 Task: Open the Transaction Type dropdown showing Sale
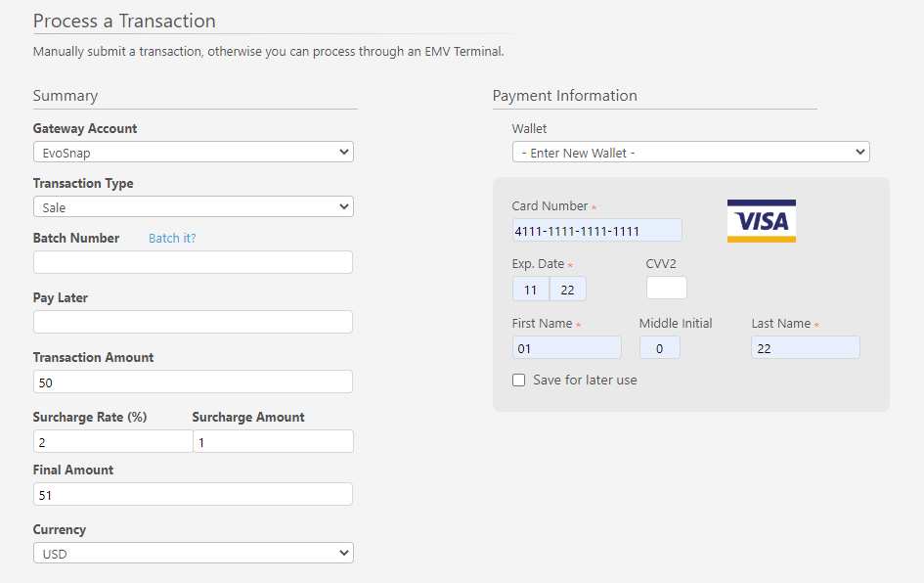(x=194, y=207)
